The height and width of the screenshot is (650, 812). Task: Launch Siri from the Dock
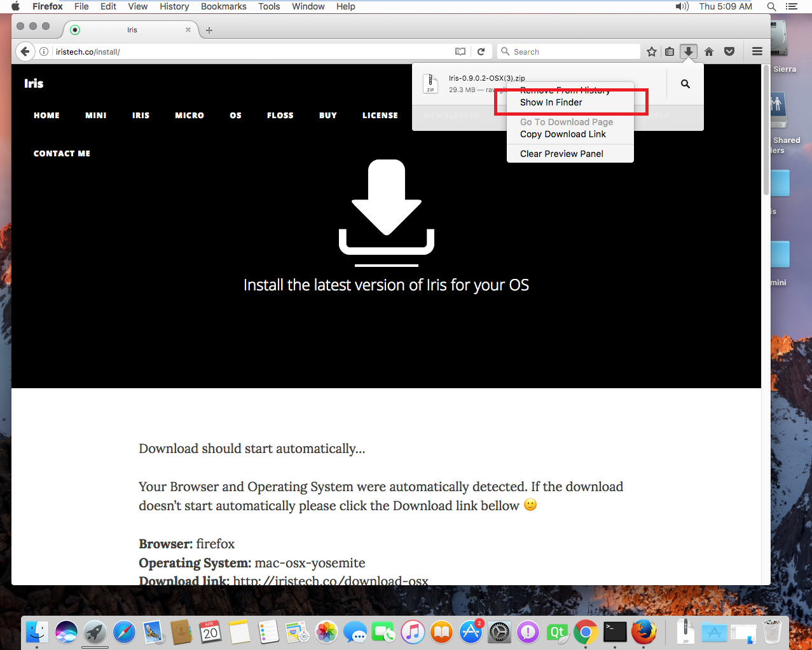point(66,632)
